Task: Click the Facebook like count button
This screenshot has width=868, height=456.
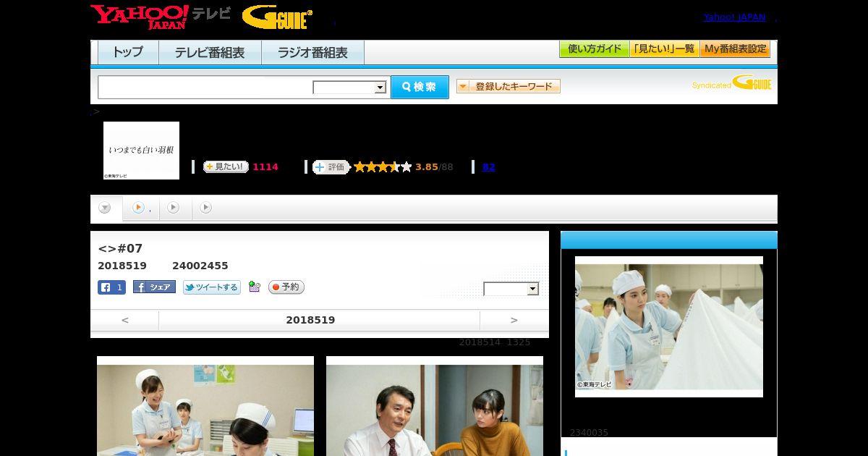Action: click(111, 287)
